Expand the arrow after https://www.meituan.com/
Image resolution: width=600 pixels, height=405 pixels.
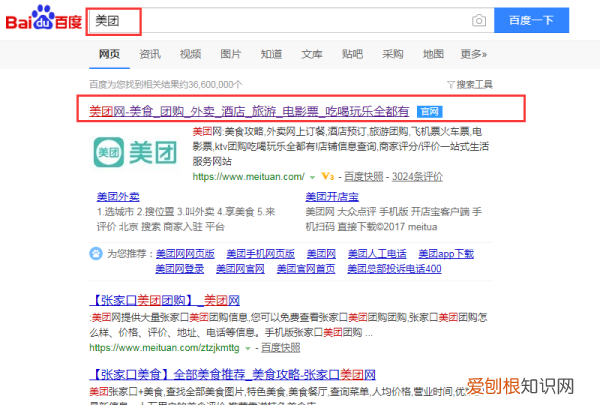(312, 177)
